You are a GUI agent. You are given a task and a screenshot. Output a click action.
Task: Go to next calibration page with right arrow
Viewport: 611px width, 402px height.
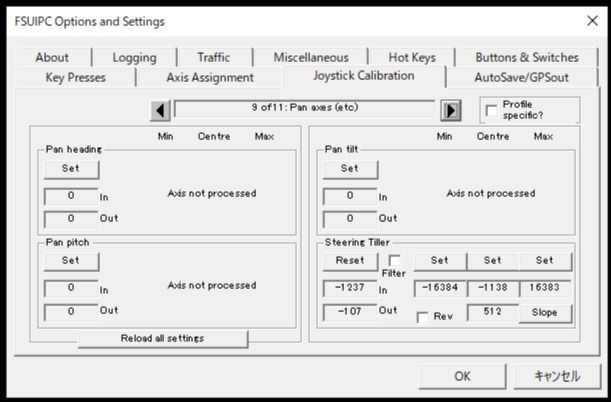click(451, 111)
